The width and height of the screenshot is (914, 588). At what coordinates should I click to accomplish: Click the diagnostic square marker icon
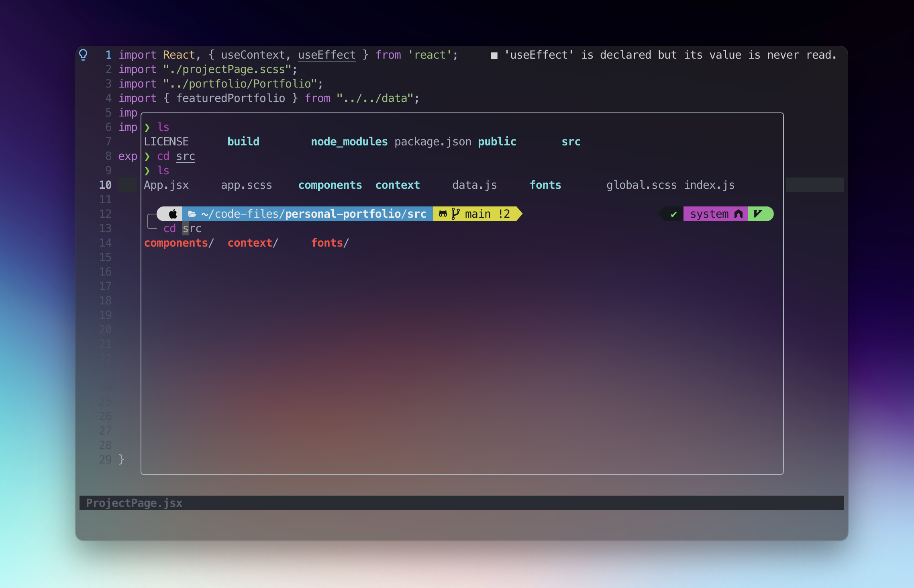pos(494,55)
